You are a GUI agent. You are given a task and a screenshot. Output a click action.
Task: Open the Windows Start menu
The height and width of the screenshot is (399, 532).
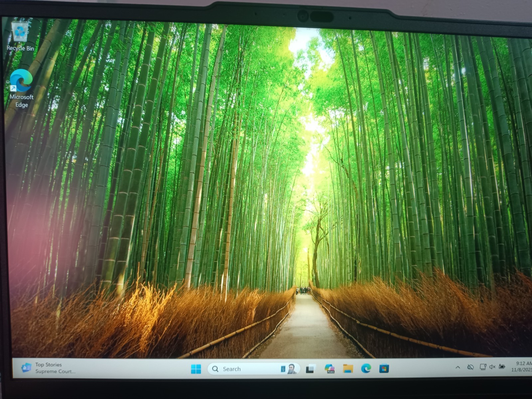pyautogui.click(x=196, y=369)
